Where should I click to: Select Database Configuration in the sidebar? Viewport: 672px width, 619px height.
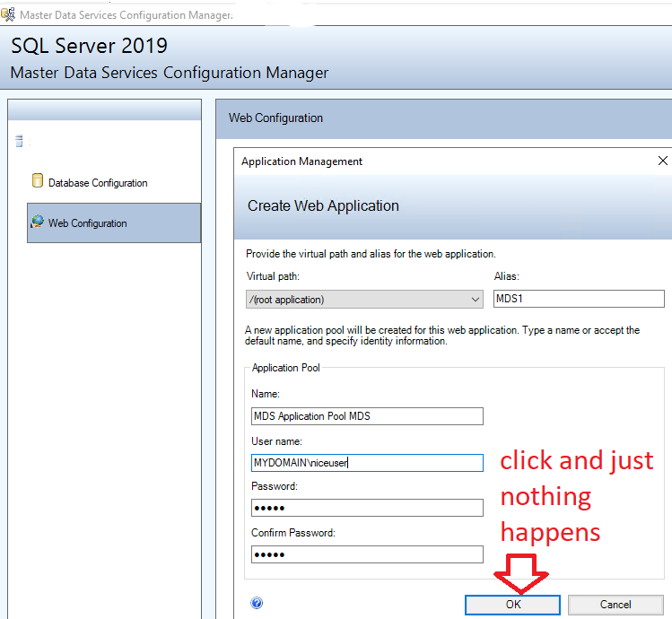coord(98,183)
